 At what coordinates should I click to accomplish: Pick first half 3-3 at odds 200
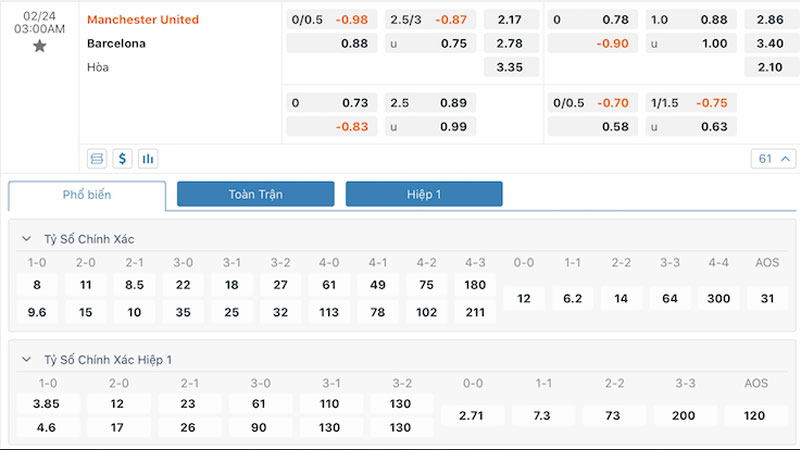click(685, 416)
